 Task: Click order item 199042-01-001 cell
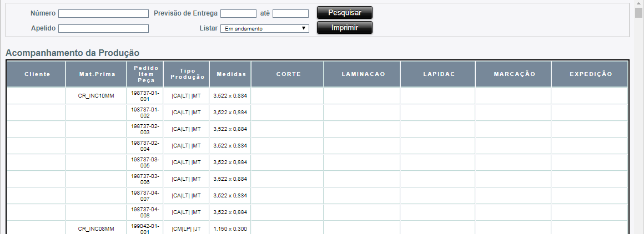(145, 229)
